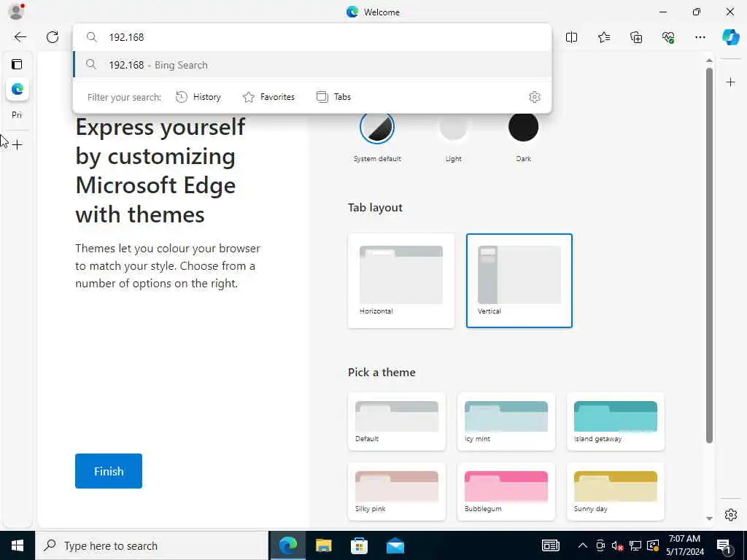This screenshot has height=560, width=747.
Task: Filter search by History
Action: [x=198, y=97]
